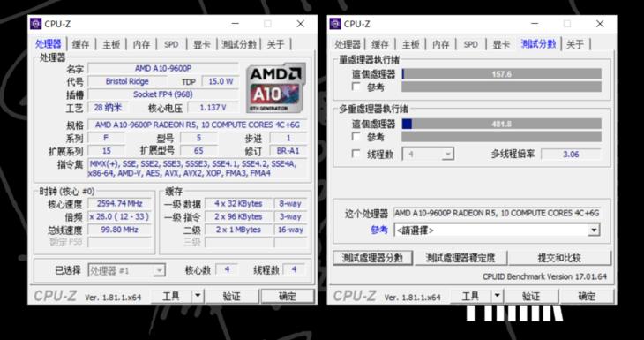This screenshot has height=340, width=644.
Task: Open SPD tab in left window
Action: [171, 44]
